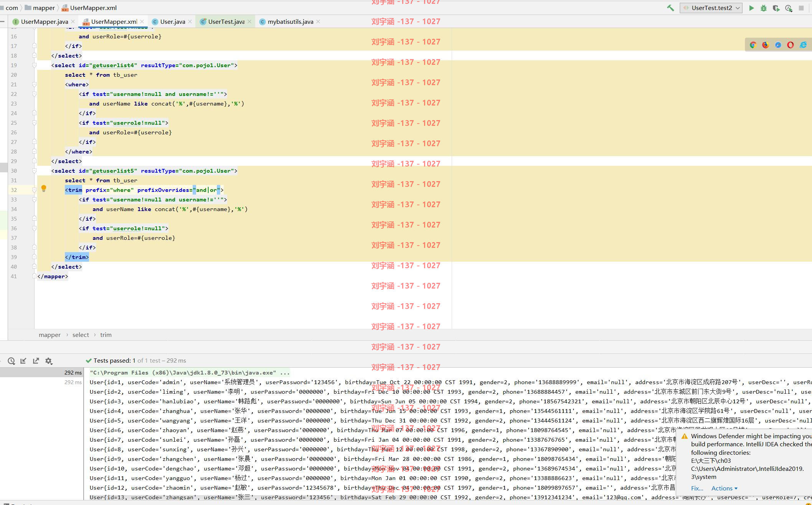
Task: Click UserMapper.xml in the navigation bar
Action: [x=89, y=8]
